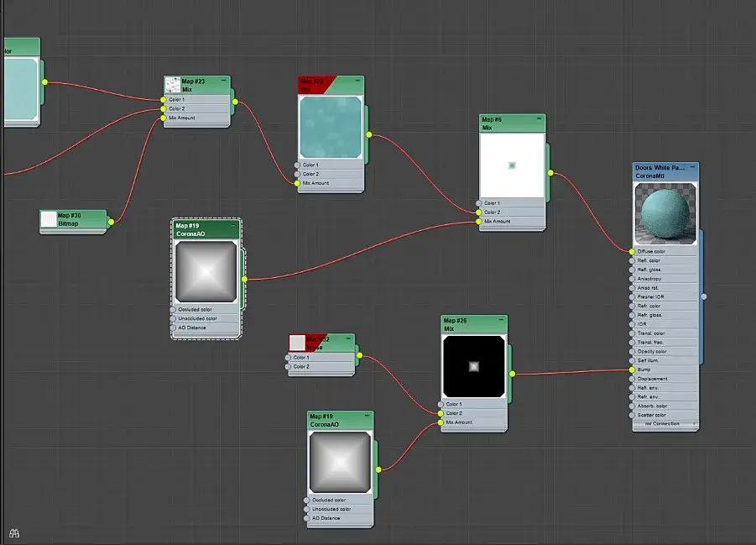Click the Color 1 socket on Map #6
The width and height of the screenshot is (756, 545).
coord(479,203)
